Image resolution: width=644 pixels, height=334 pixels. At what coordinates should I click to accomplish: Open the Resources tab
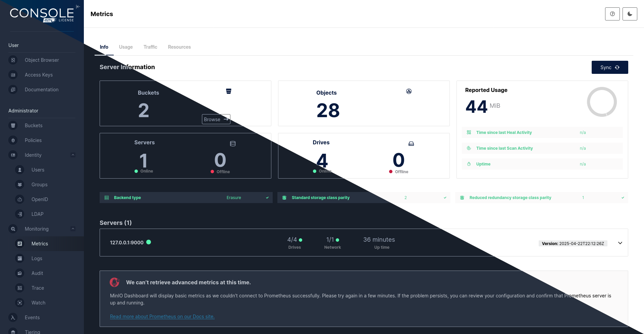tap(179, 47)
